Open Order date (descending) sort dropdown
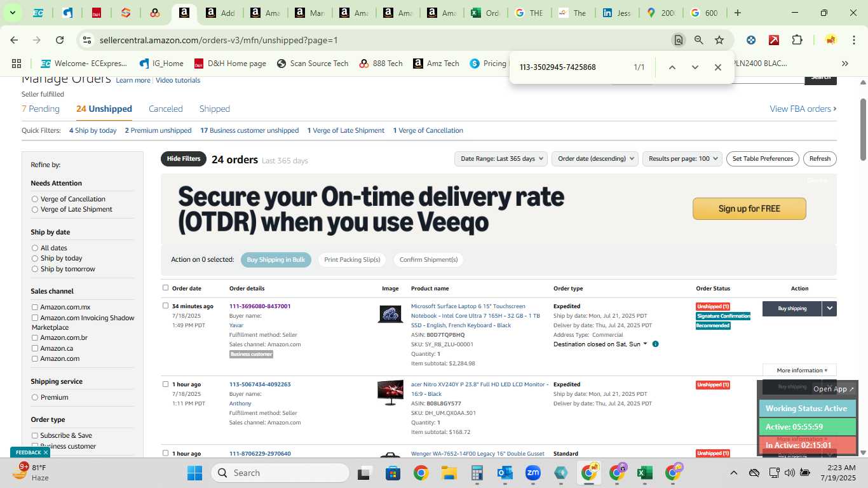 tap(595, 159)
